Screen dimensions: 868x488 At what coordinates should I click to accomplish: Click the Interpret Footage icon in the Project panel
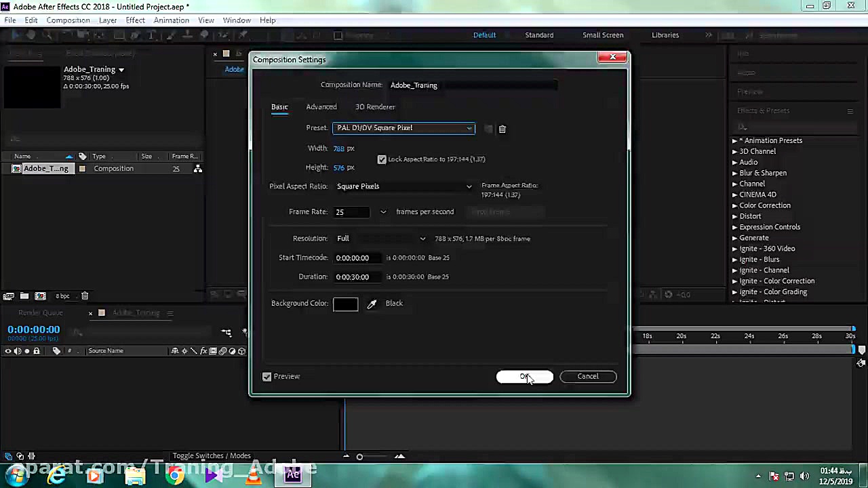tap(9, 296)
